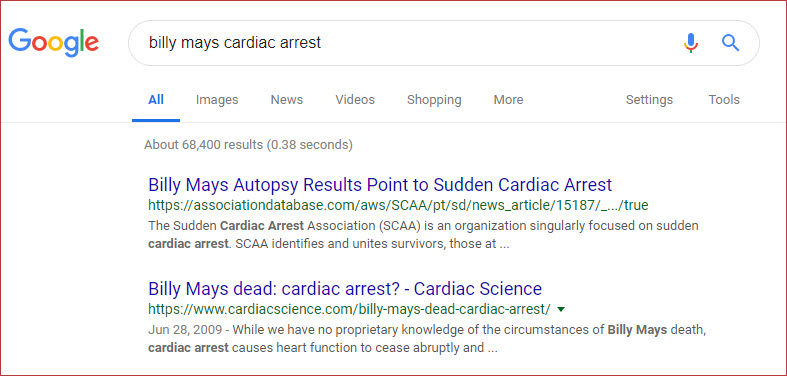This screenshot has width=787, height=376.
Task: Expand the More menu
Action: 508,100
